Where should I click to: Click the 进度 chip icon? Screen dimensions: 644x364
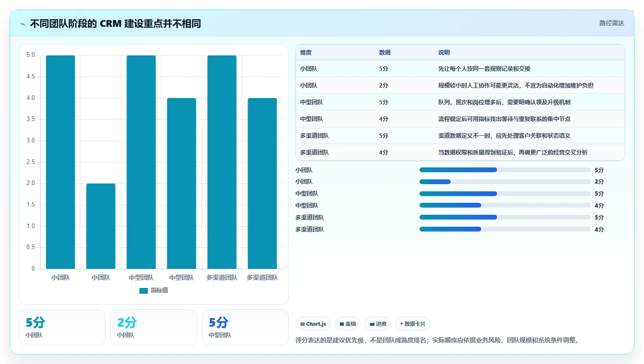pyautogui.click(x=372, y=324)
